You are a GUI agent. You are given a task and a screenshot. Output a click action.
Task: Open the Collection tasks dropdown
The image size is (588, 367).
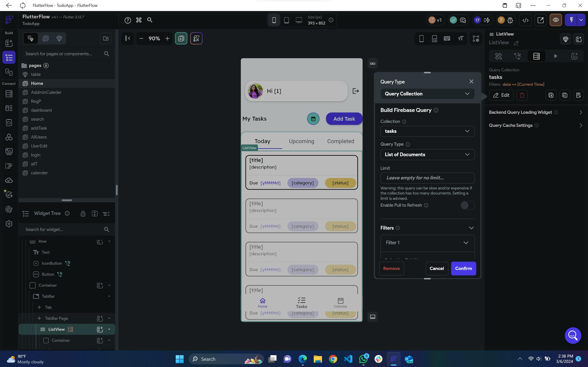pyautogui.click(x=427, y=131)
